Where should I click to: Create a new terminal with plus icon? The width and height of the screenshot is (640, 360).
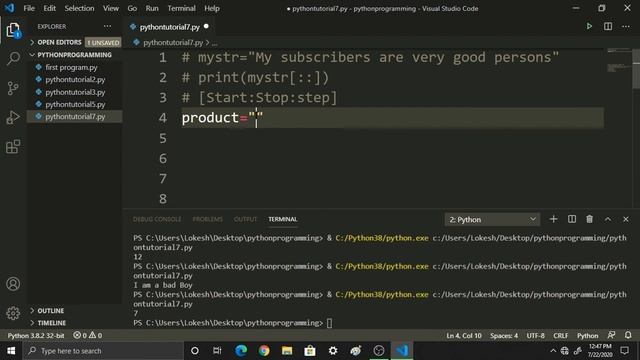click(553, 219)
